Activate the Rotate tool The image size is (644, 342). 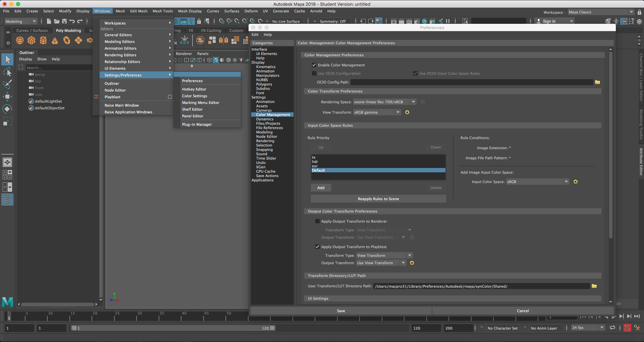7,109
